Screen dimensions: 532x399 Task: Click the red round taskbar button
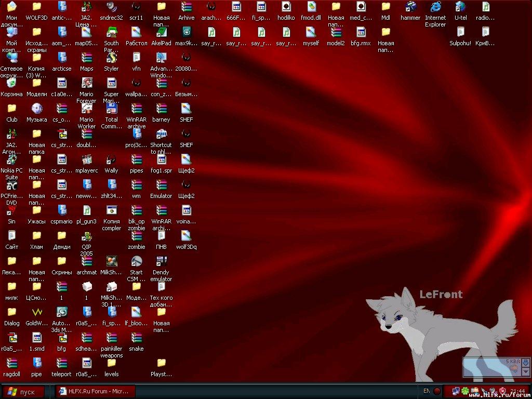point(436,392)
